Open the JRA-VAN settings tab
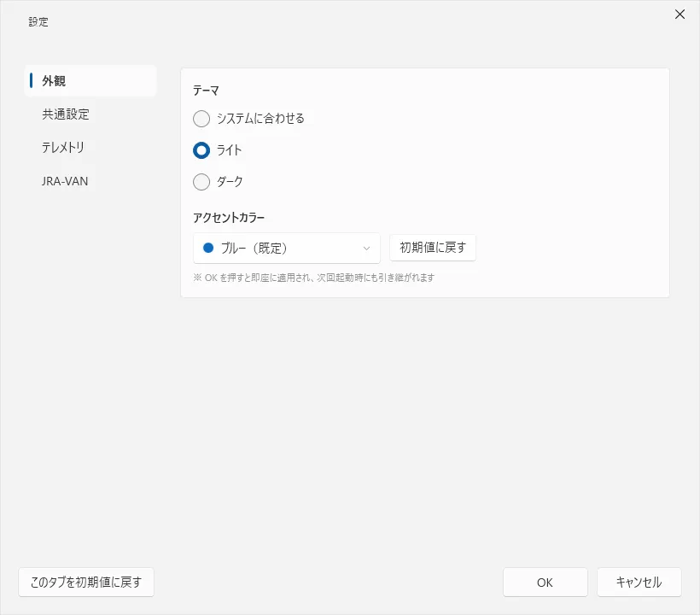 click(x=90, y=181)
